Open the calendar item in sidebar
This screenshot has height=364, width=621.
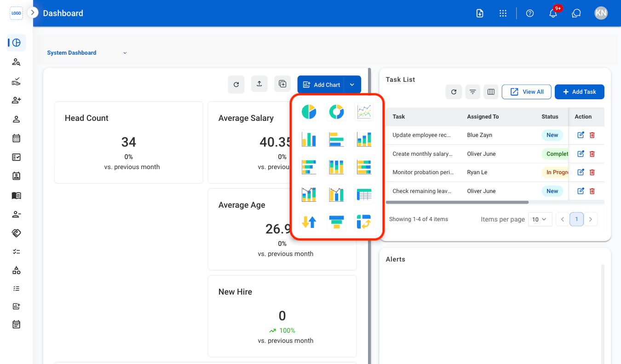click(16, 138)
